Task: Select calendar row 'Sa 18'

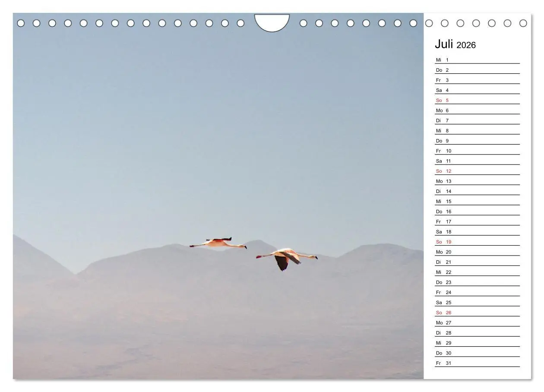Action: click(477, 231)
